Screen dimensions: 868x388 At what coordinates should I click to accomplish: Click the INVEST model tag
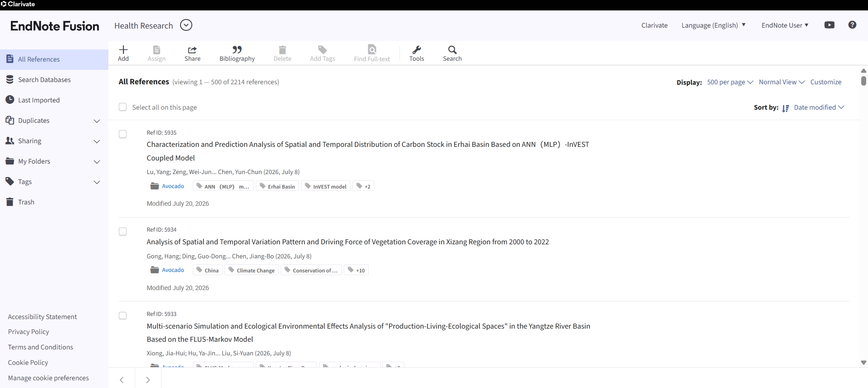[x=326, y=186]
